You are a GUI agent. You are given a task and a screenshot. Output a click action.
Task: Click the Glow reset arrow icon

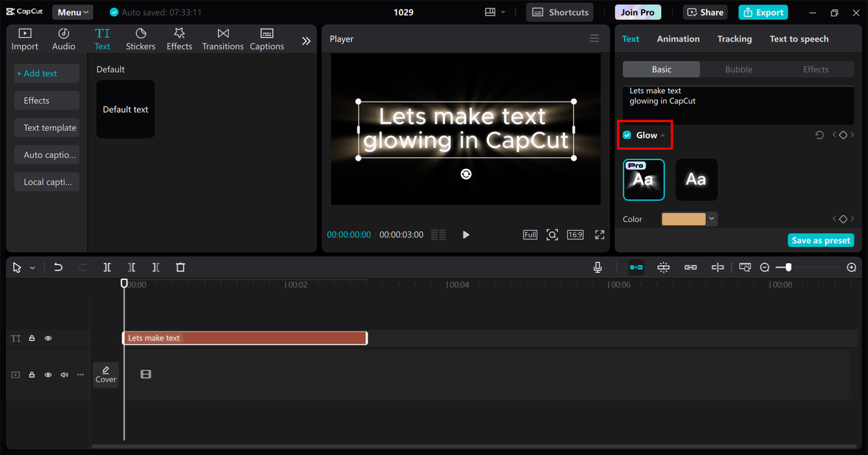819,135
